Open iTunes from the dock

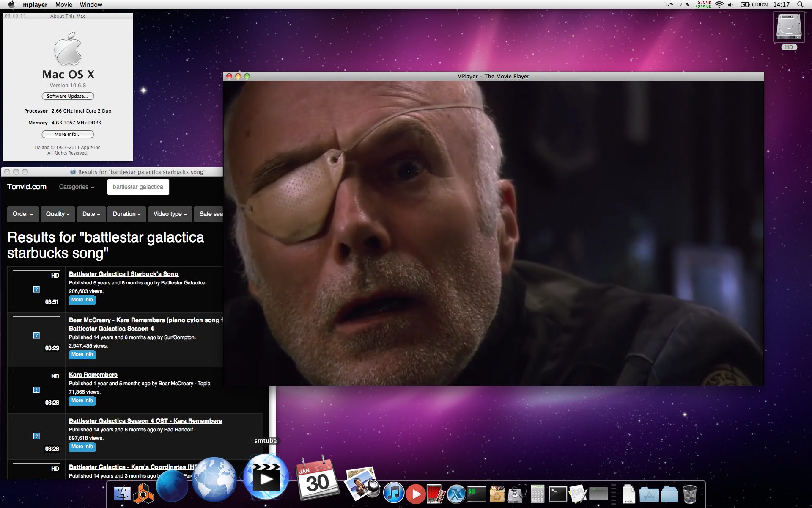(x=394, y=493)
